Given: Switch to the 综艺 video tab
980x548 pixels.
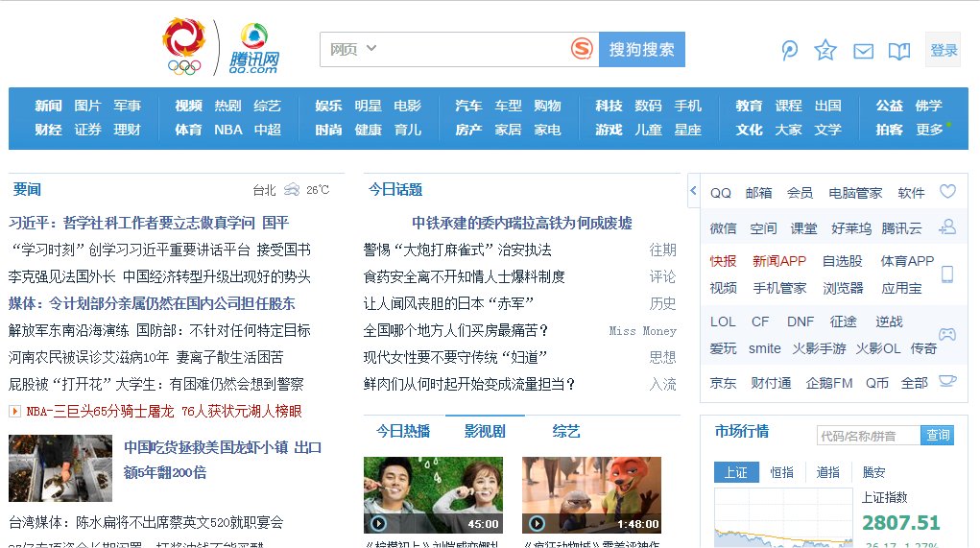Looking at the screenshot, I should click(x=566, y=432).
